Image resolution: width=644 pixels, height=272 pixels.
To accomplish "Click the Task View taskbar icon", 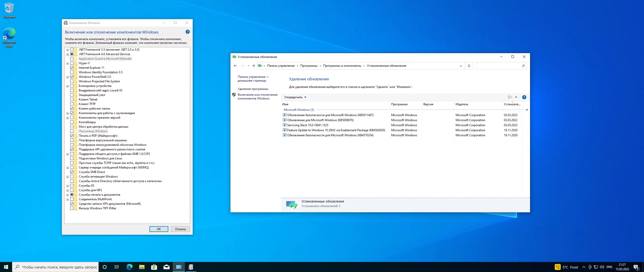I will coord(117,267).
